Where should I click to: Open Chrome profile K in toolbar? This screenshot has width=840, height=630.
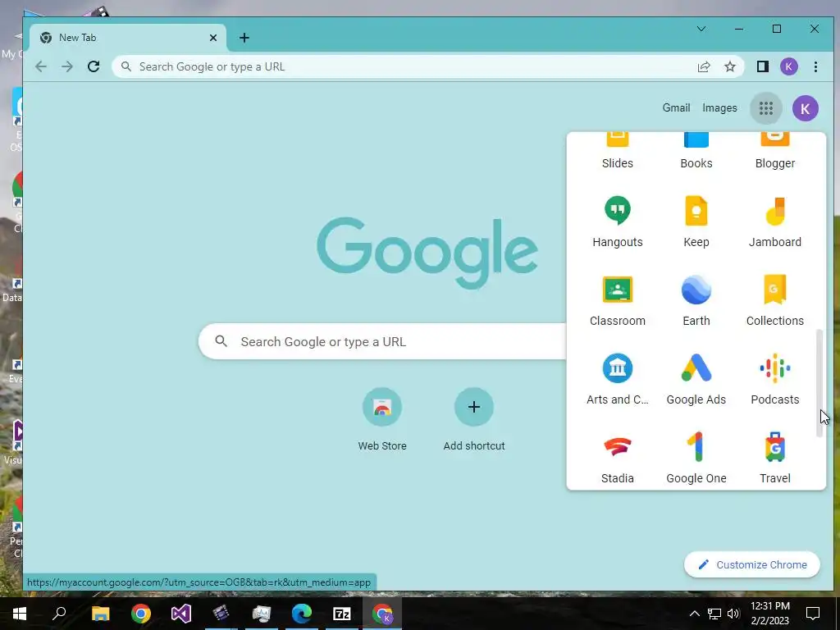[x=788, y=66]
